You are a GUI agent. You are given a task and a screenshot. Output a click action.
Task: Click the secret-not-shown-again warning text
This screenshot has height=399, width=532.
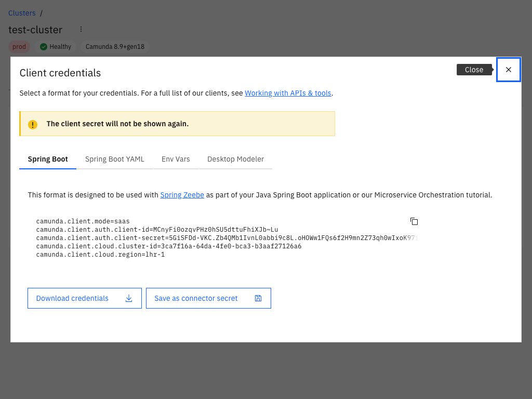pos(117,124)
